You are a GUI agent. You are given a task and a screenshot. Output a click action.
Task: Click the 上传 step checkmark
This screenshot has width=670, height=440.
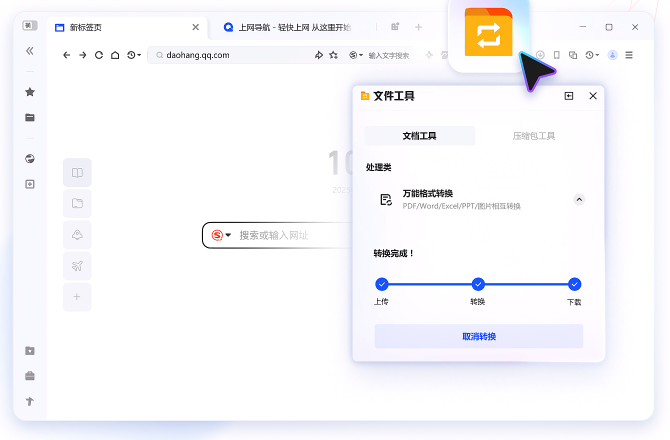pos(382,284)
